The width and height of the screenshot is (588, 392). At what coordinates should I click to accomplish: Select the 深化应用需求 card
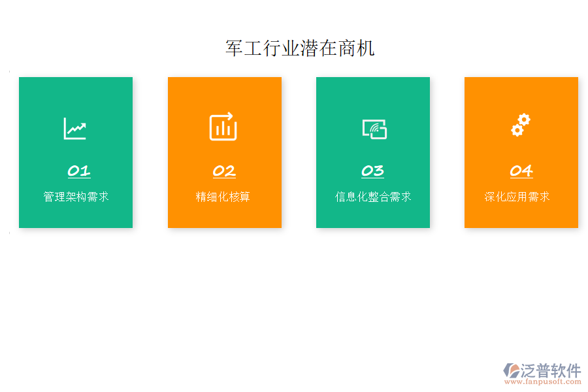(x=521, y=152)
